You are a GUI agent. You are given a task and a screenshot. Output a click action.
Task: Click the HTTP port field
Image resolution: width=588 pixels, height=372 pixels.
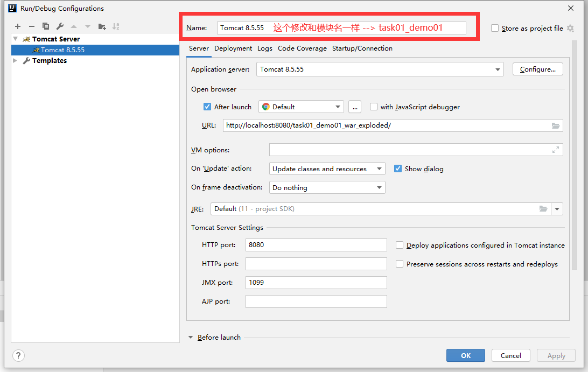[x=316, y=245]
